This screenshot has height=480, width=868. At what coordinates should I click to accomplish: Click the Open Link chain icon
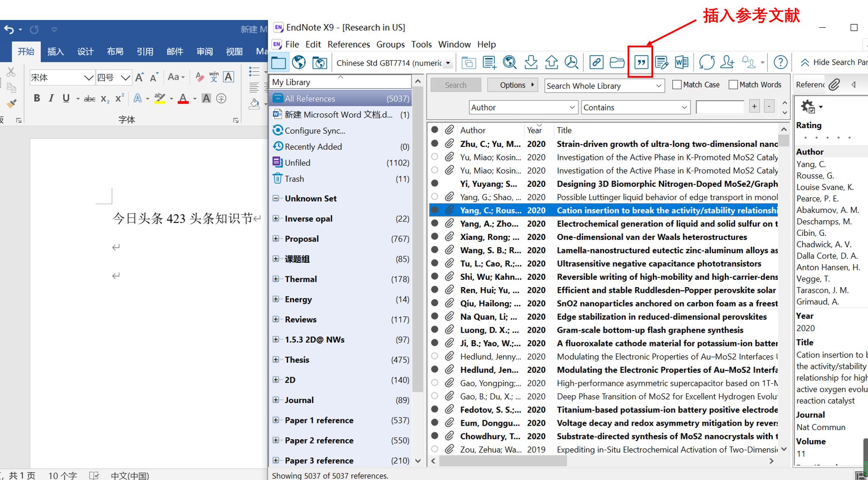[x=596, y=63]
